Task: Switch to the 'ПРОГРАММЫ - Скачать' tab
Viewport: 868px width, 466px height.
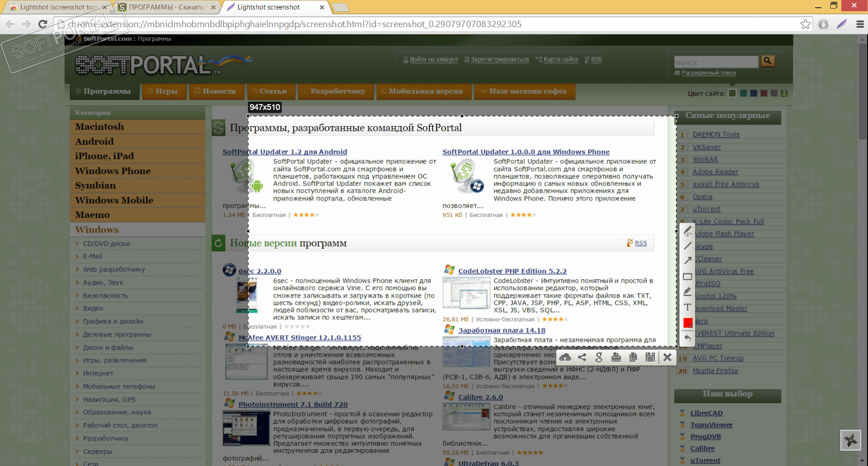Action: (166, 7)
